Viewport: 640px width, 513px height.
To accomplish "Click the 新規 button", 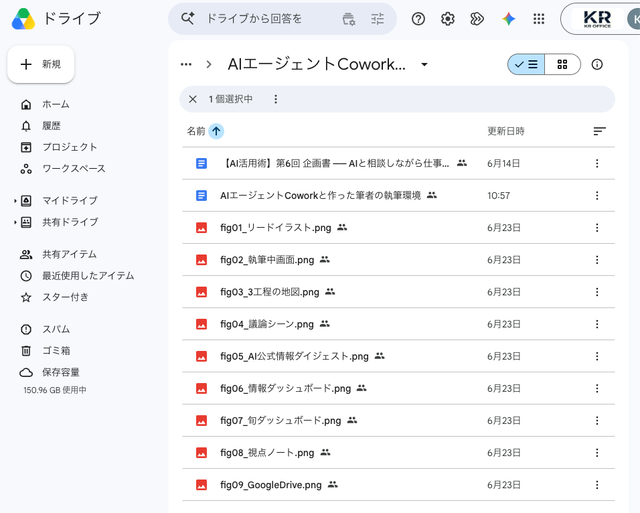I will (x=41, y=64).
